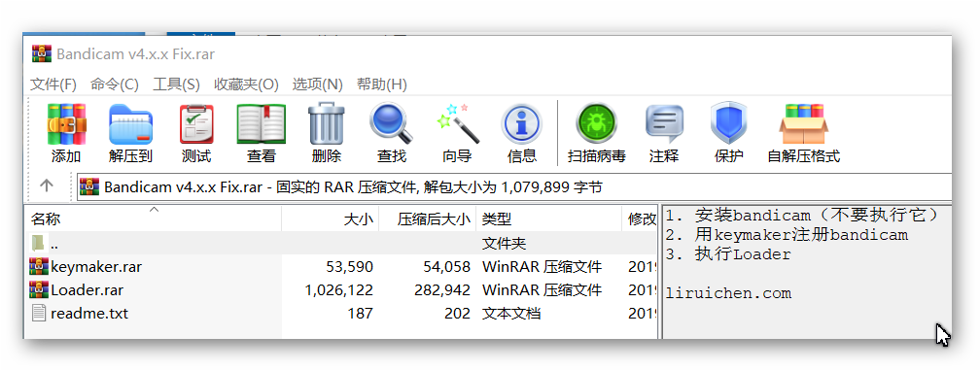The height and width of the screenshot is (370, 980).
Task: Select the readme.txt file name
Action: [89, 314]
